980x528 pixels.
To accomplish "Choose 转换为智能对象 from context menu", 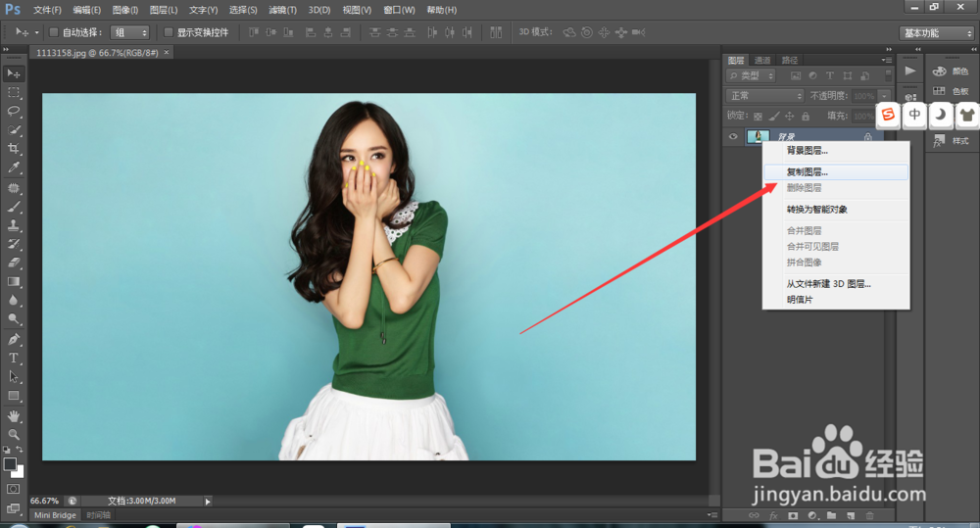I will tap(836, 210).
